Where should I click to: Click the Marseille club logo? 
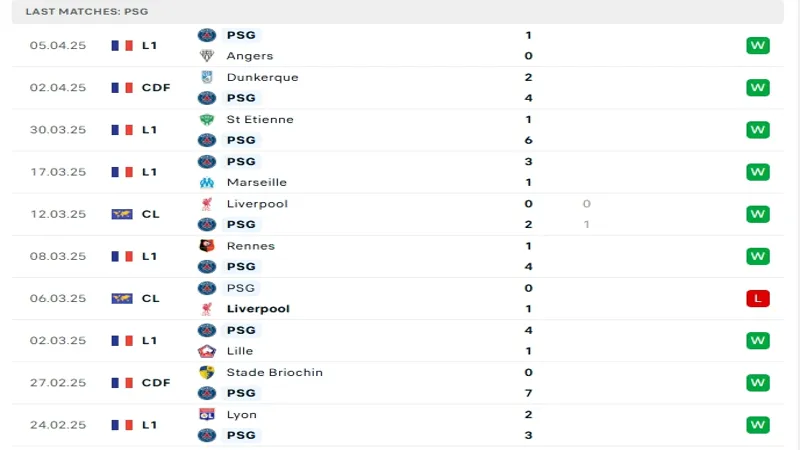click(x=207, y=182)
